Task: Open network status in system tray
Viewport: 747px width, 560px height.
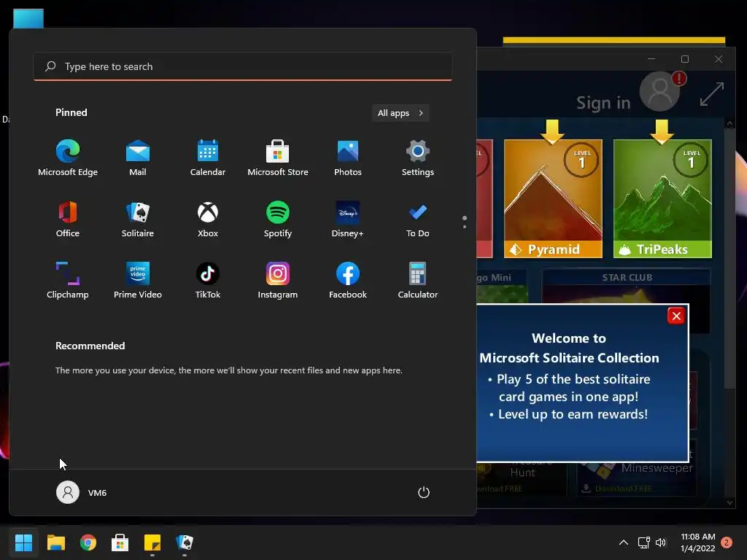Action: pos(643,542)
